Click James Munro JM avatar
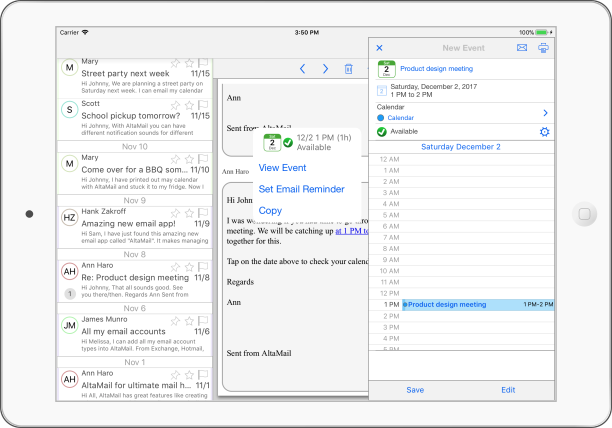The height and width of the screenshot is (428, 612). point(69,325)
